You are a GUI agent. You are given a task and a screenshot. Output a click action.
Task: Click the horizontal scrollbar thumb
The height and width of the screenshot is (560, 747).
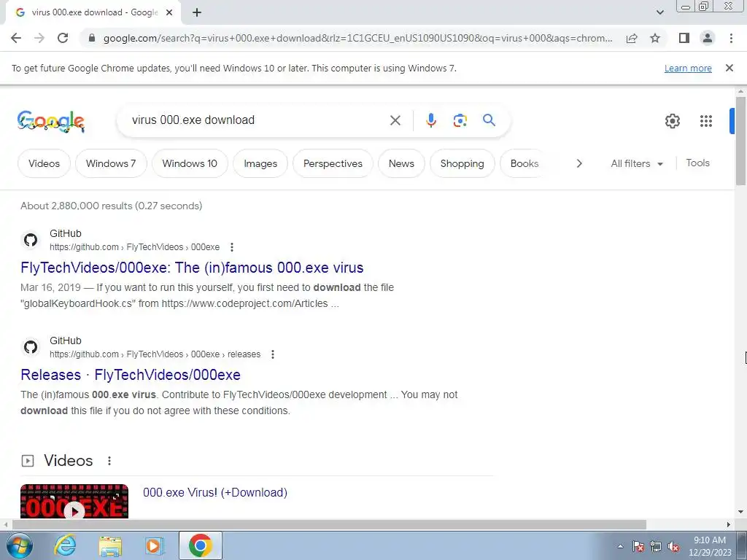[329, 525]
